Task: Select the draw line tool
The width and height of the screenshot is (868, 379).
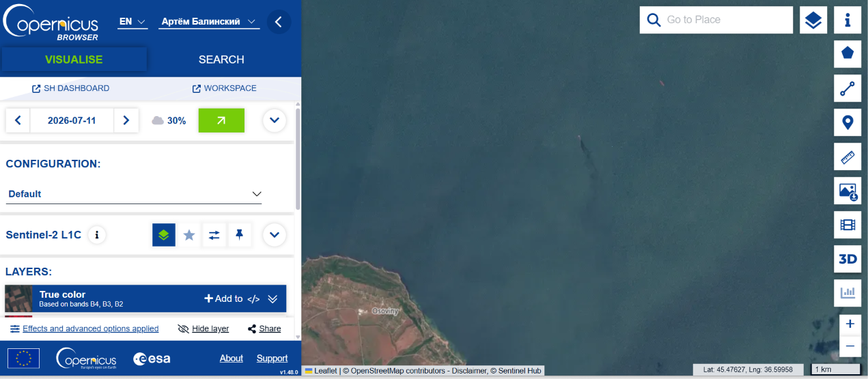Action: click(848, 88)
